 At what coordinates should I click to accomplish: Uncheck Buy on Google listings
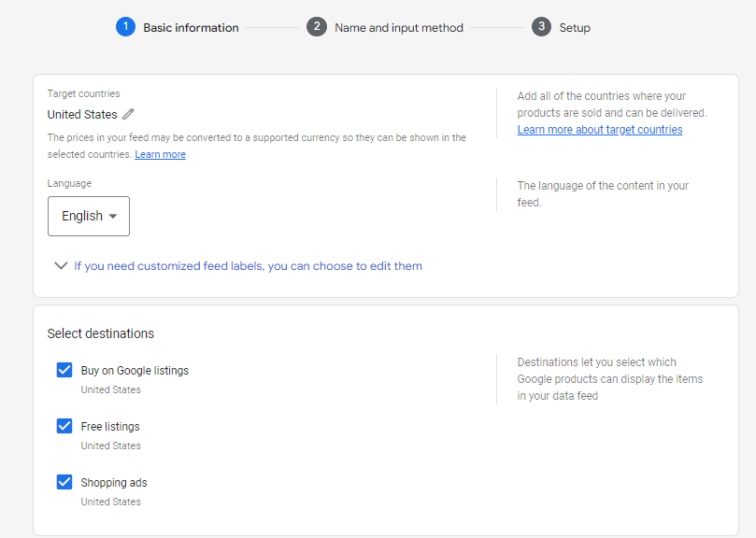pos(64,370)
